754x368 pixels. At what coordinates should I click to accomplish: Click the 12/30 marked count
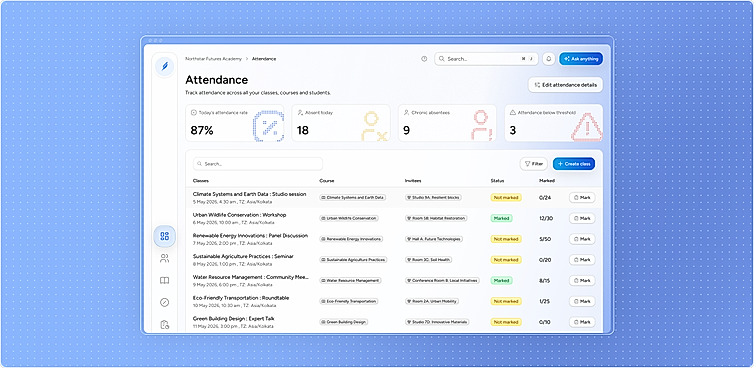[x=546, y=218]
